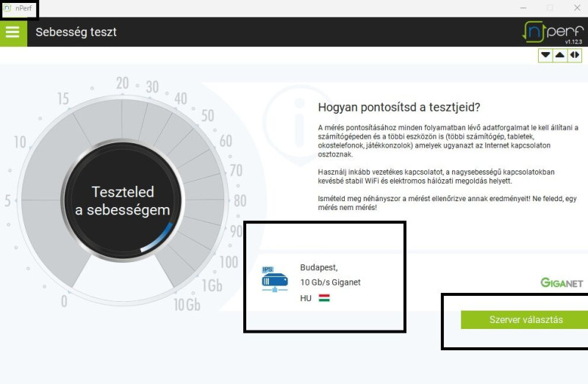Viewport: 588px width, 384px height.
Task: Click the "HU" country code
Action: coord(306,298)
